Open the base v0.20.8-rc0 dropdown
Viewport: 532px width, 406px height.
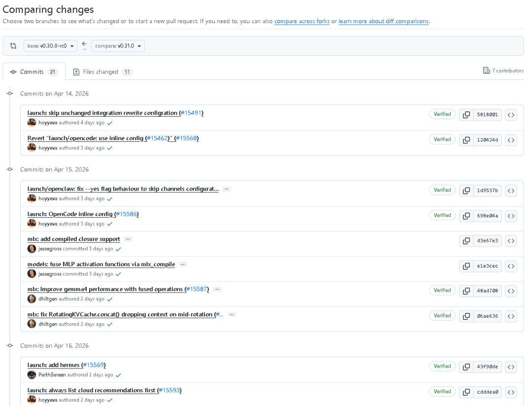[51, 46]
